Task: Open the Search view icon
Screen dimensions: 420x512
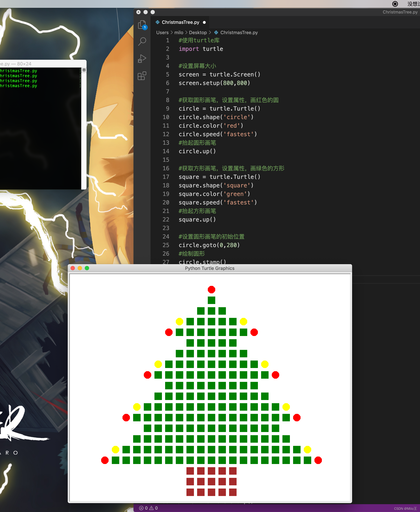Action: point(142,41)
